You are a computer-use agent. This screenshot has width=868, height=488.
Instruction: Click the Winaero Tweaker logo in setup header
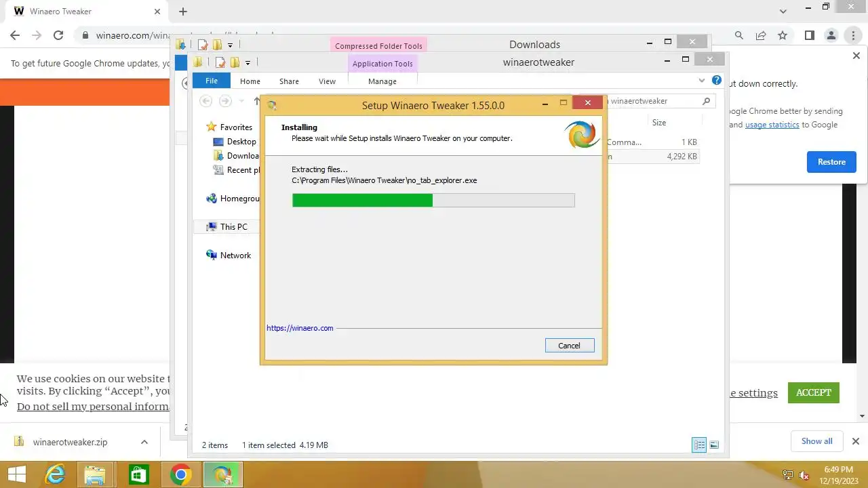[x=582, y=135]
